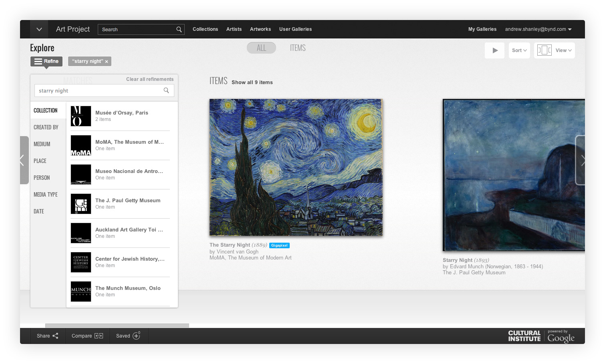Go to My Galleries
Image resolution: width=607 pixels, height=364 pixels.
coord(482,29)
